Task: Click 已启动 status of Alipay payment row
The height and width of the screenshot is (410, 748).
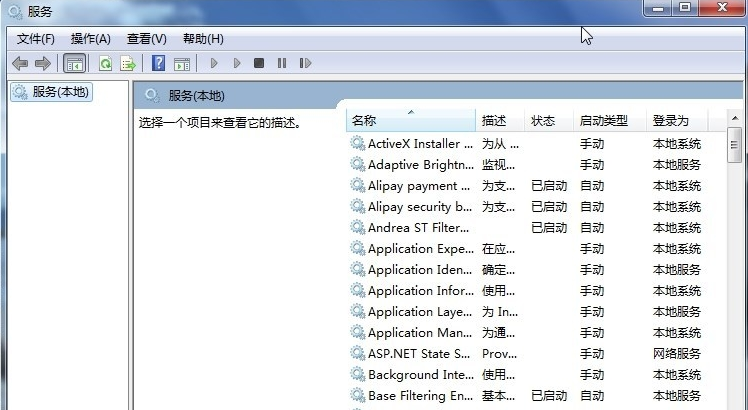Action: (549, 185)
